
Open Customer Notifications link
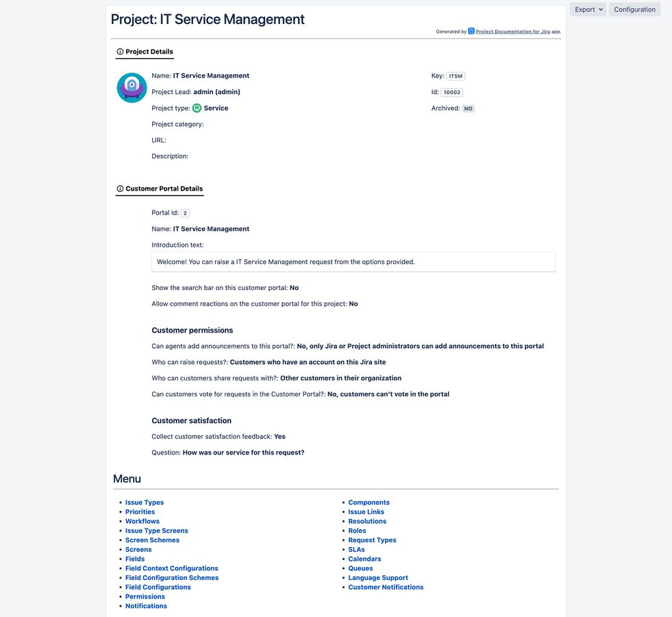click(386, 588)
